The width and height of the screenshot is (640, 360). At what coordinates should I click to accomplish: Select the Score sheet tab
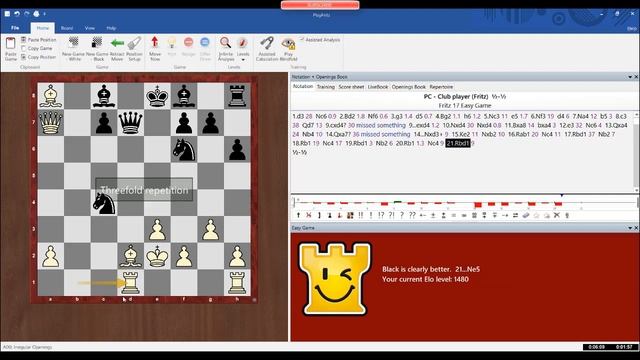351,87
